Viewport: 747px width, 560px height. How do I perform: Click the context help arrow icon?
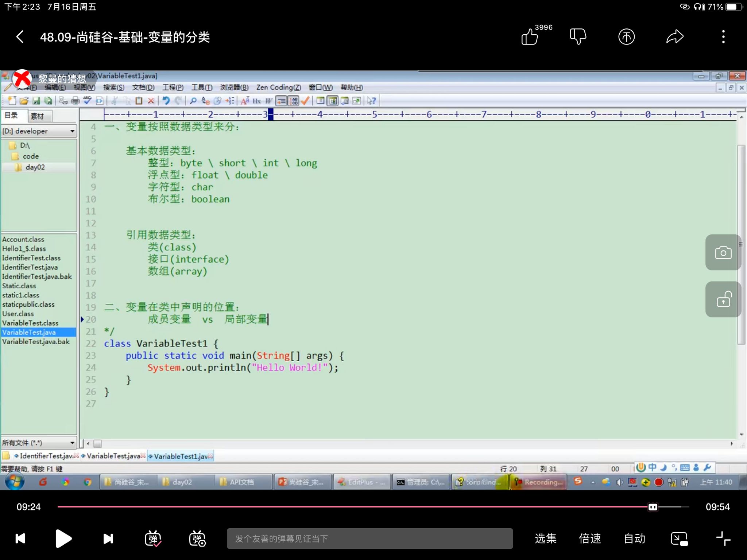click(372, 101)
